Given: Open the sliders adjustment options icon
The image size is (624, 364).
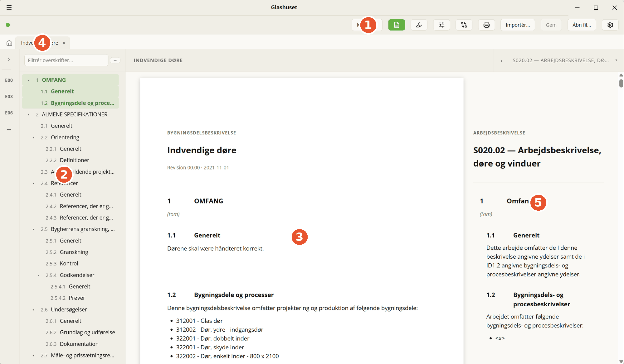Looking at the screenshot, I should click(441, 25).
